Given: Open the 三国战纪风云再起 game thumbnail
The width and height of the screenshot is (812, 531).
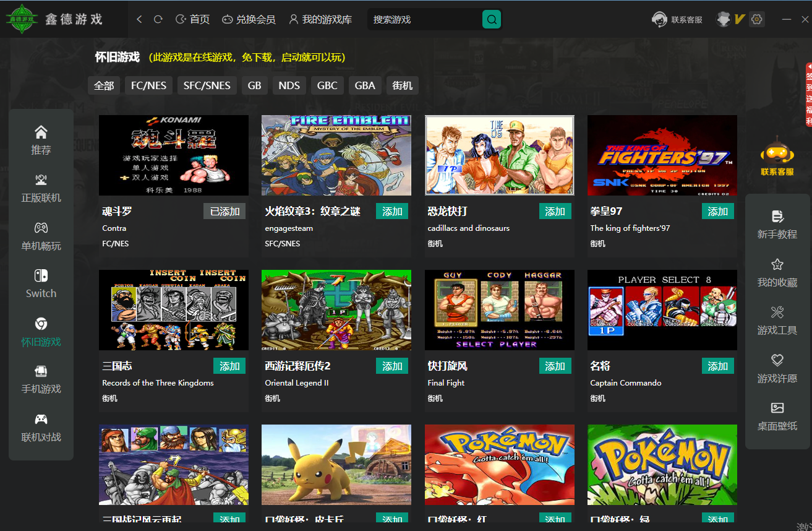Looking at the screenshot, I should (174, 465).
